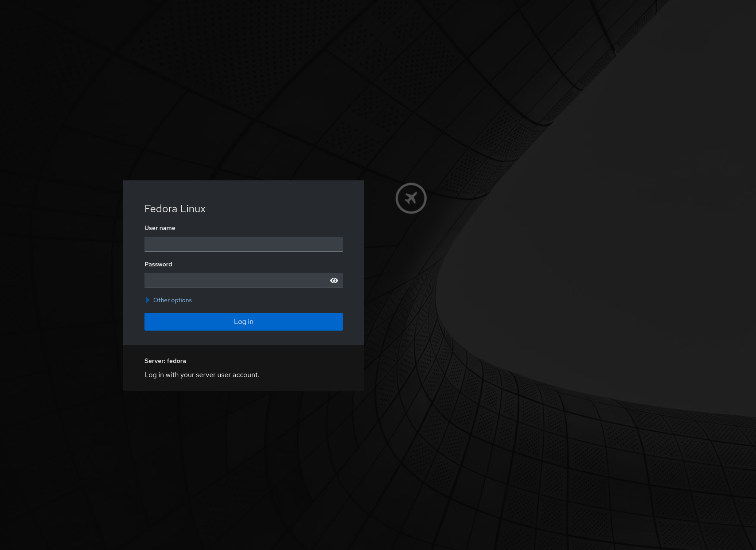
Task: Focus the Password input field
Action: (x=236, y=281)
